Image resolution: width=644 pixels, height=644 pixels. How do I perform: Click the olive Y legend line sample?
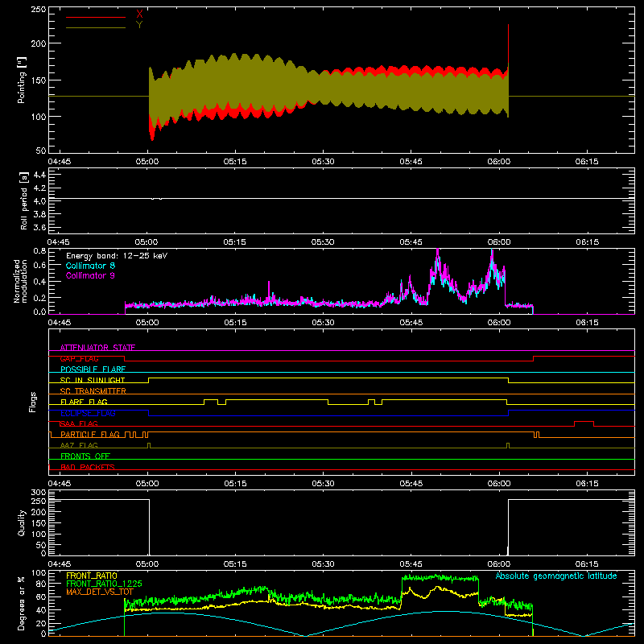point(96,27)
